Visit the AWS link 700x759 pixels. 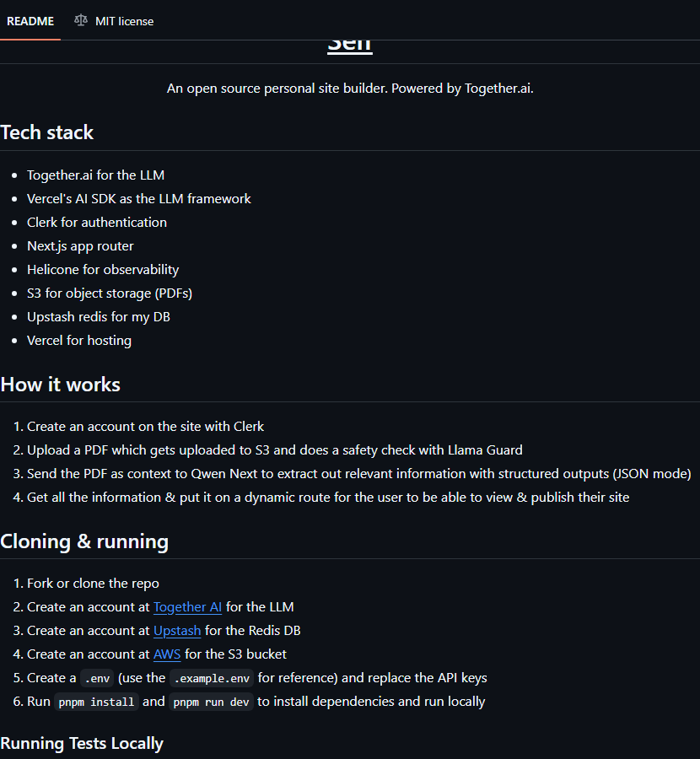(167, 654)
